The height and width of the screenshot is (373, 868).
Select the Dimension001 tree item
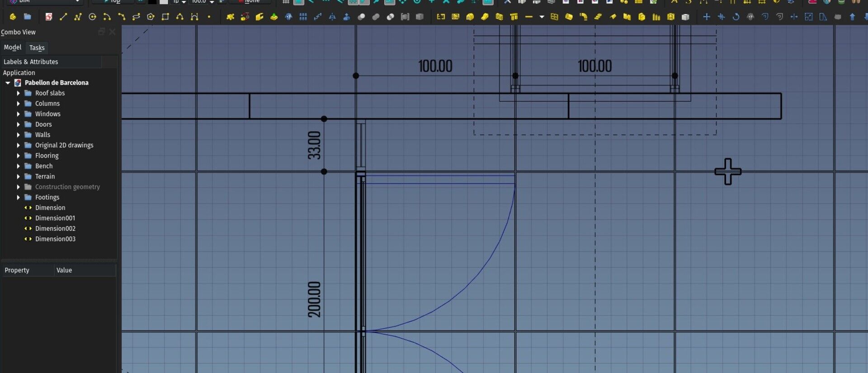point(55,218)
